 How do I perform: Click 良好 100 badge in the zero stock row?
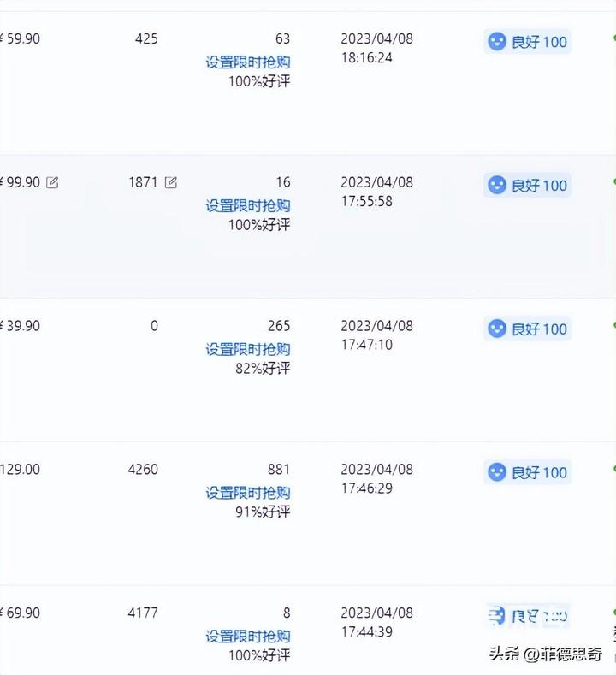point(527,329)
